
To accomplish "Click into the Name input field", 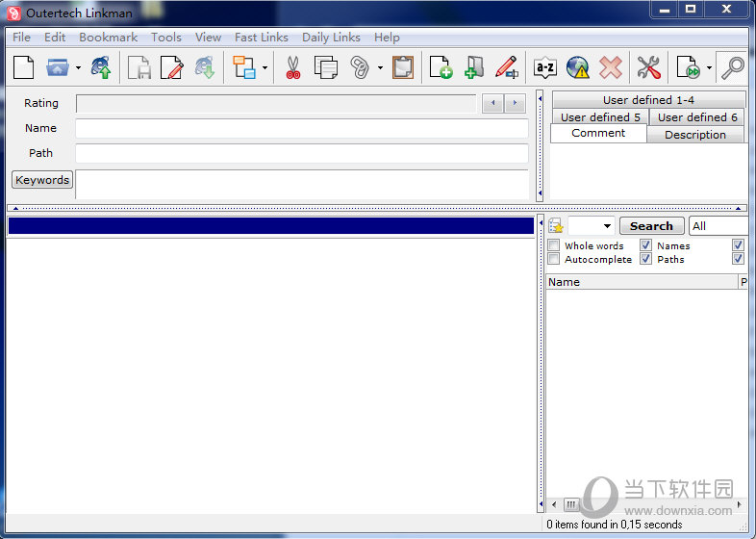I will 302,128.
